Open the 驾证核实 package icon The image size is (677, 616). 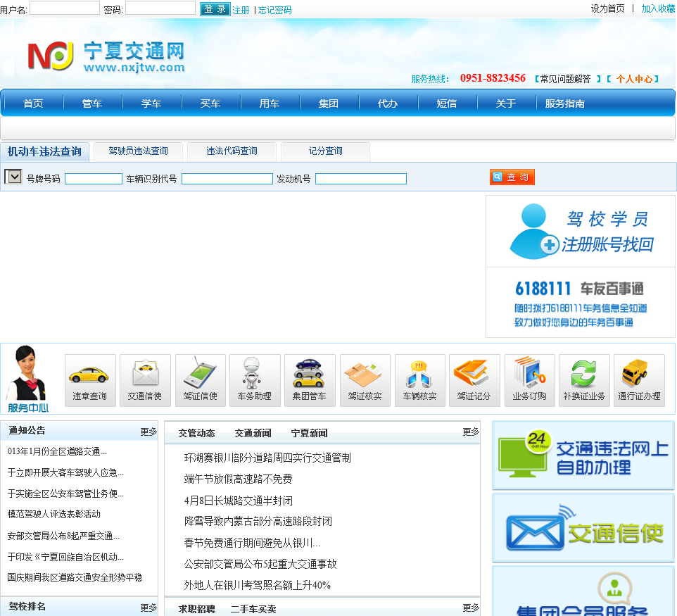pos(365,380)
